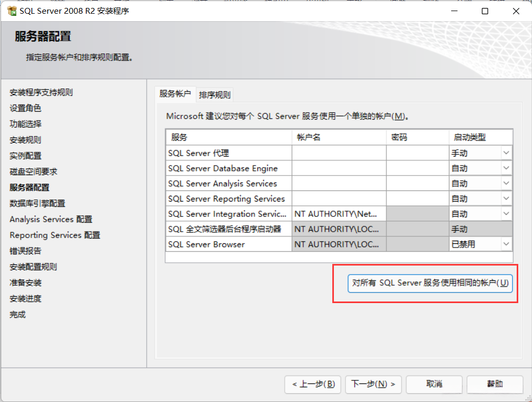This screenshot has height=402, width=532.
Task: Select 磁盘空间要求 step in sidebar
Action: (33, 171)
